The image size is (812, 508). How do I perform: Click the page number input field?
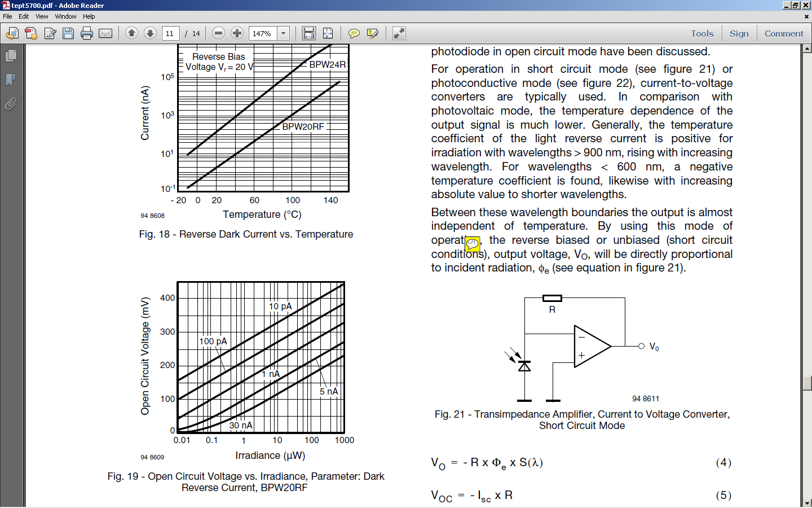pos(170,33)
